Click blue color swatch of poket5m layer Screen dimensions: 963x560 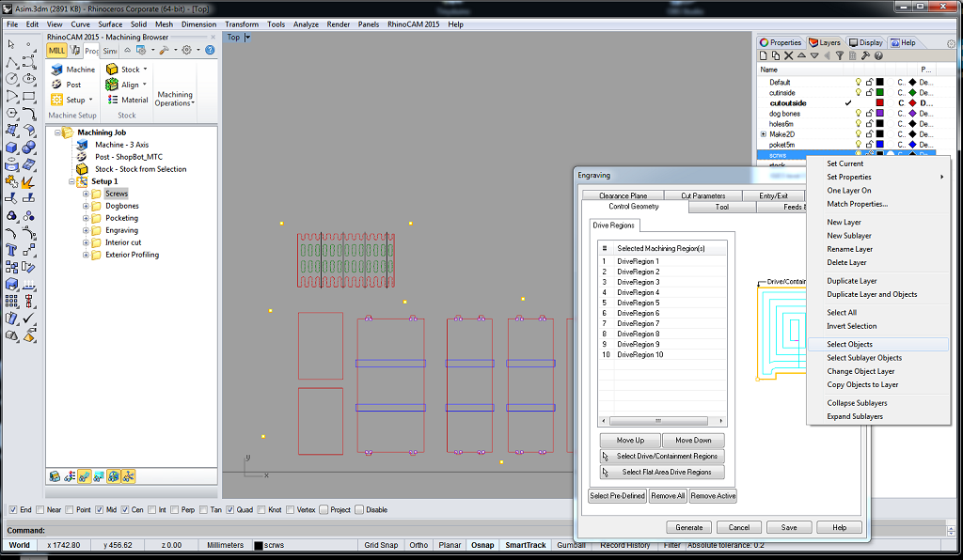(879, 145)
